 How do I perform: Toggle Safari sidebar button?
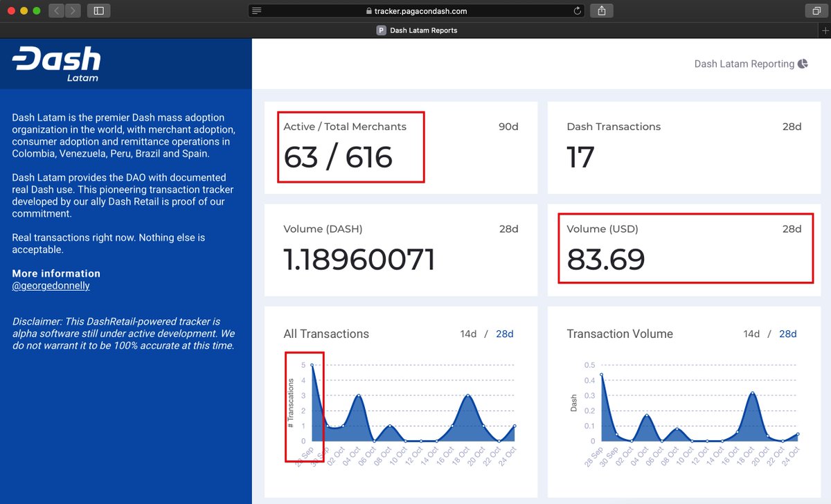click(99, 10)
